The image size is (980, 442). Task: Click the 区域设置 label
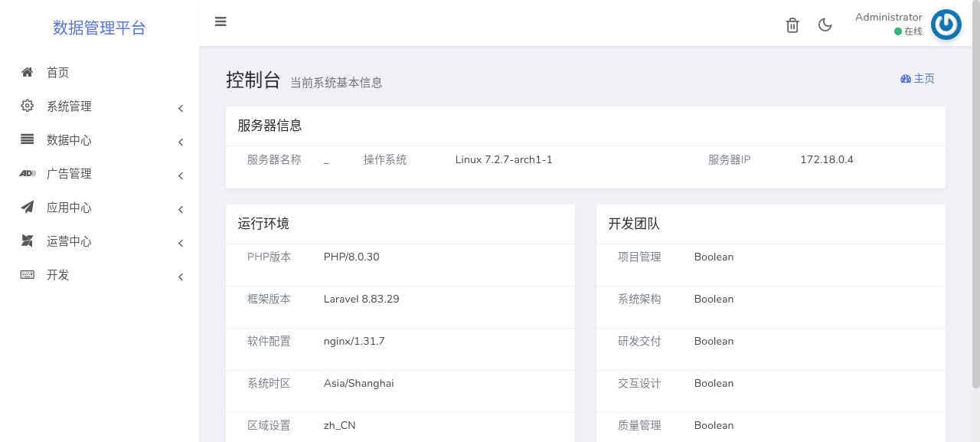click(x=269, y=426)
